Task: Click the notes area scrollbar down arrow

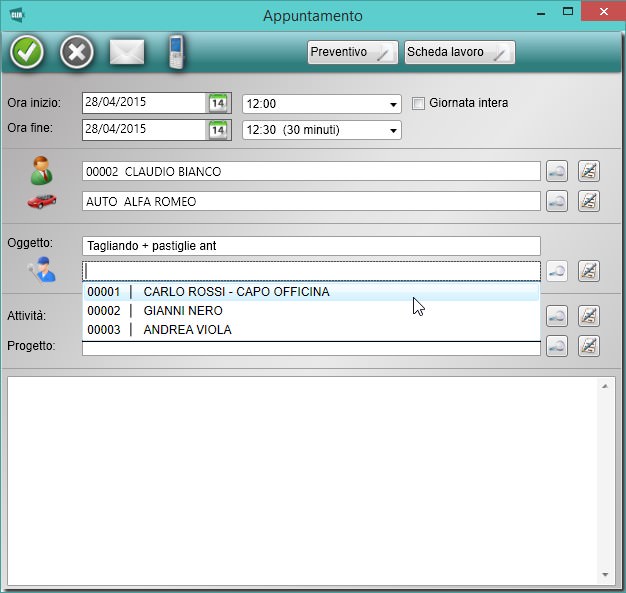Action: point(605,575)
